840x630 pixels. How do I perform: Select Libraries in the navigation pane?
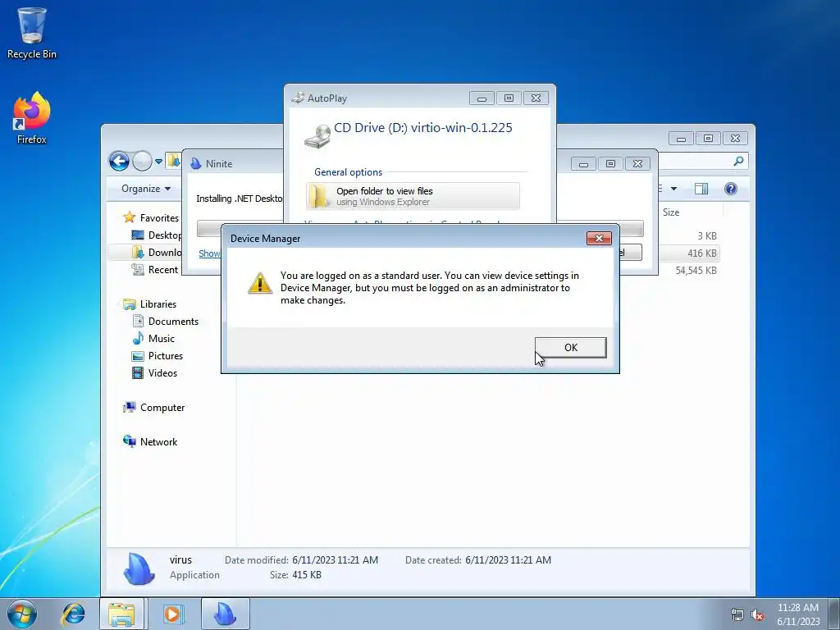pos(158,304)
